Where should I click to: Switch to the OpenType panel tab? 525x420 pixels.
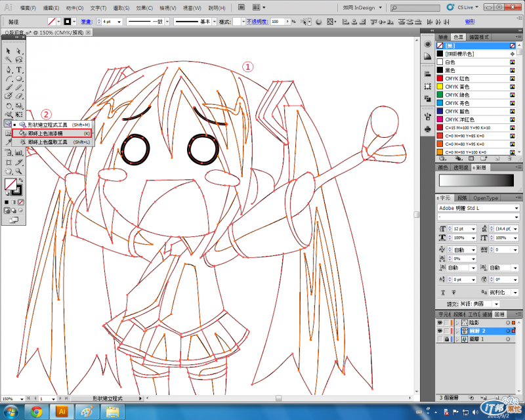(486, 198)
